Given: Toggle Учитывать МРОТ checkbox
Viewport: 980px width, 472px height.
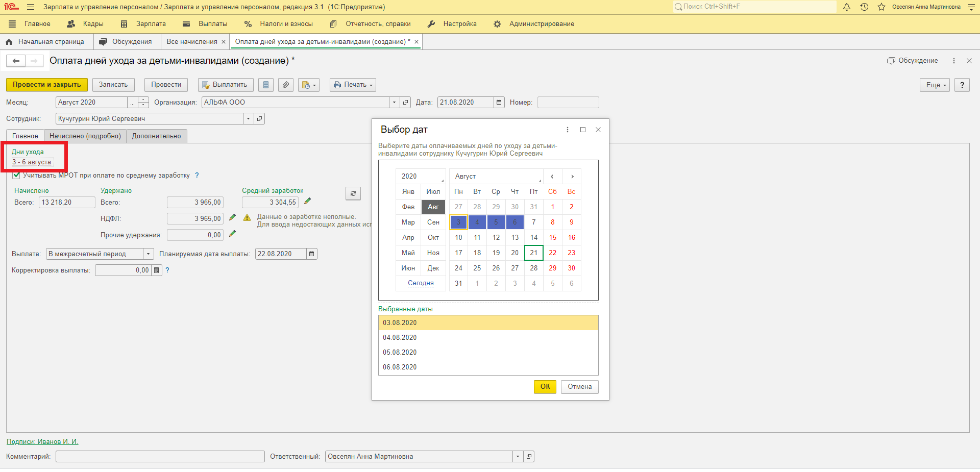Looking at the screenshot, I should [x=16, y=176].
